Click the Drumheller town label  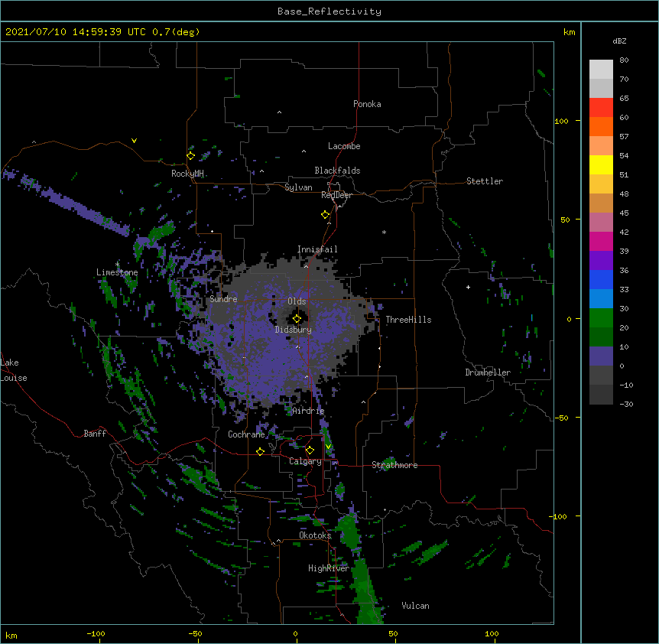(488, 372)
